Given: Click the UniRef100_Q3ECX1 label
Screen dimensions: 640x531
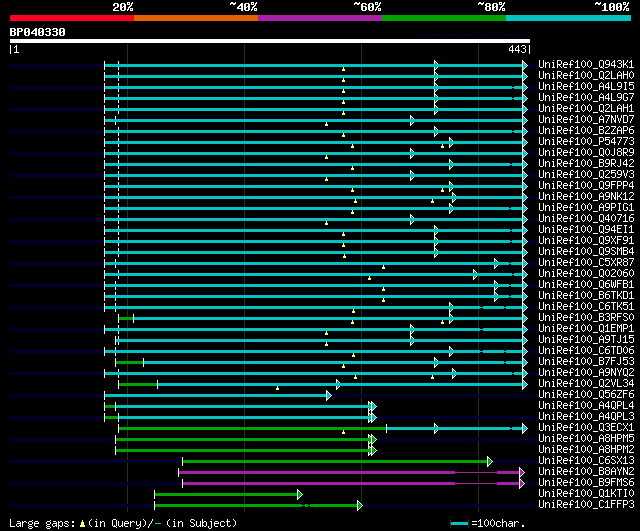Looking at the screenshot, I should [586, 428].
